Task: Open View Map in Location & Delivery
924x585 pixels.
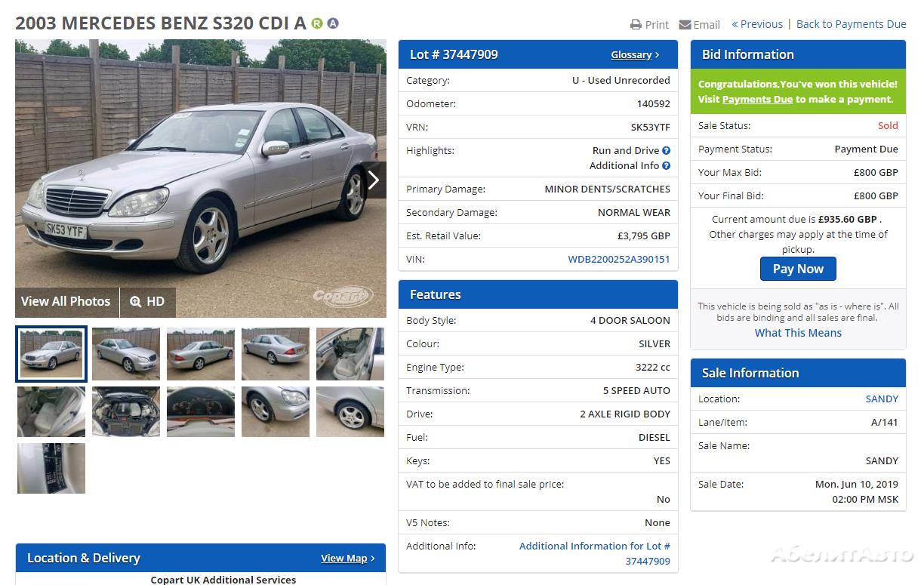Action: tap(348, 558)
